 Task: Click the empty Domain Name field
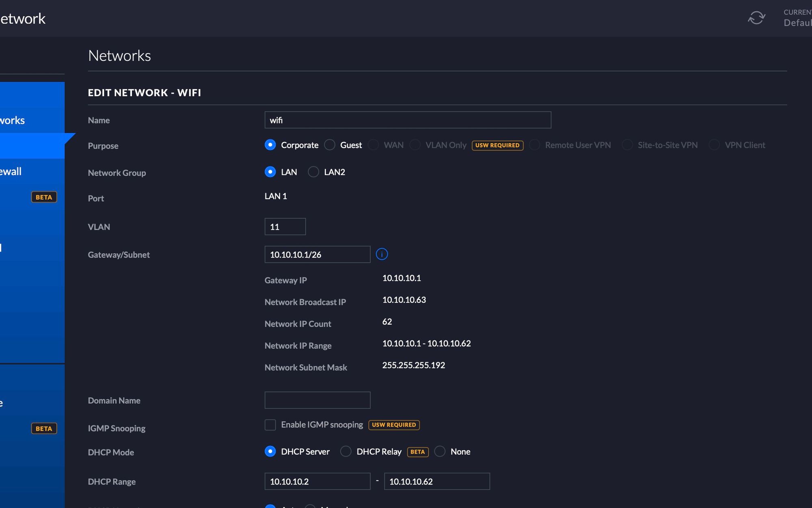[317, 400]
